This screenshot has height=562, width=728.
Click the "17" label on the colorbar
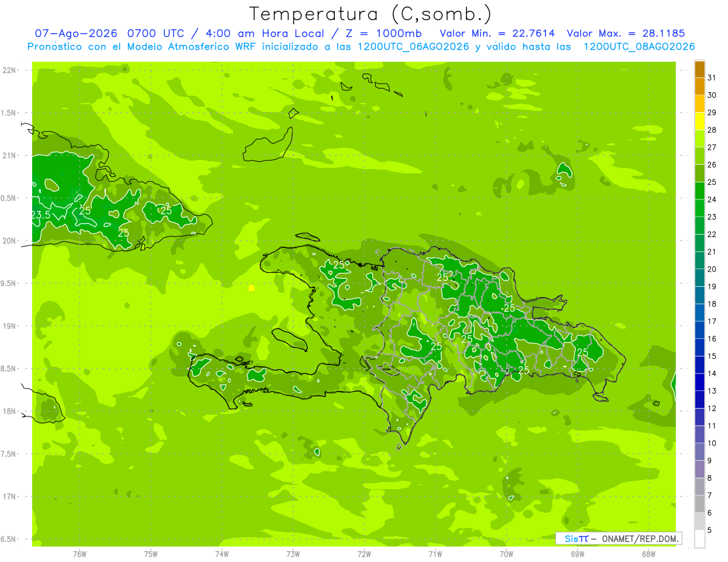pyautogui.click(x=712, y=321)
